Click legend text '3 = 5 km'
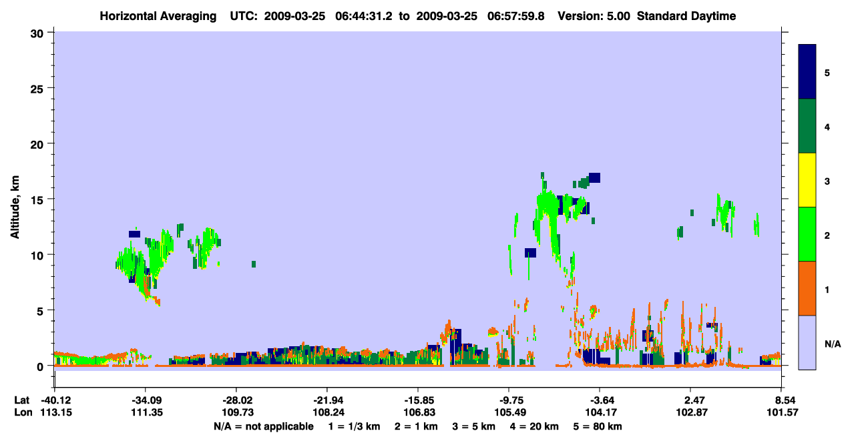This screenshot has width=868, height=445. coord(475,426)
